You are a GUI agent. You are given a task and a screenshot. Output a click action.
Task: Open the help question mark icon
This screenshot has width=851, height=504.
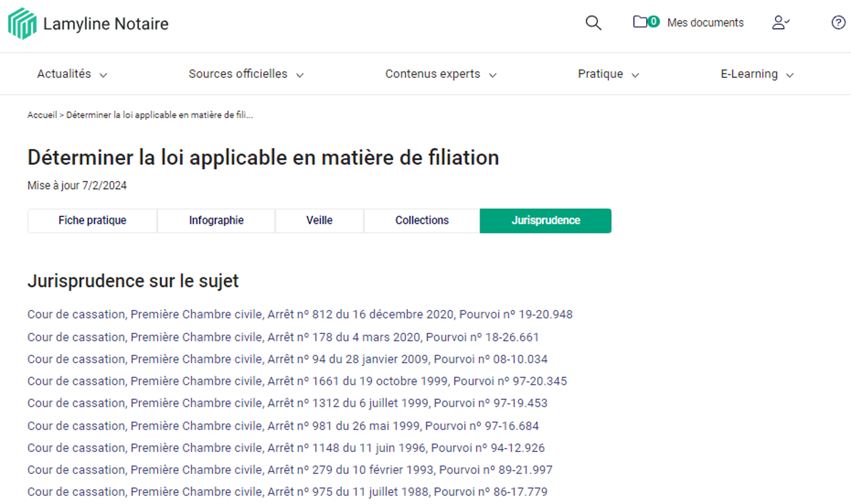tap(838, 23)
